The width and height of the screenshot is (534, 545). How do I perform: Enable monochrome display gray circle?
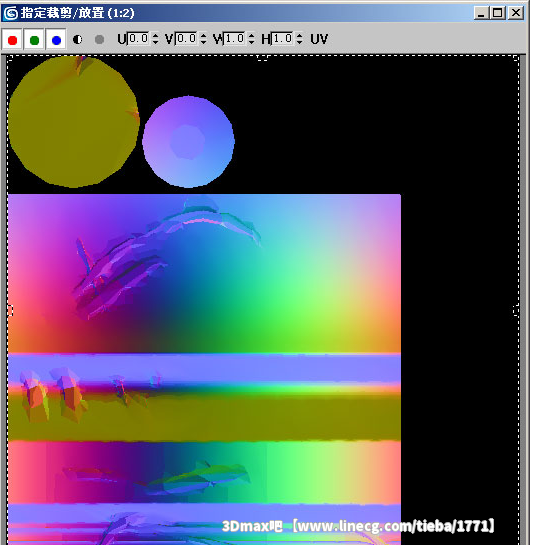99,39
